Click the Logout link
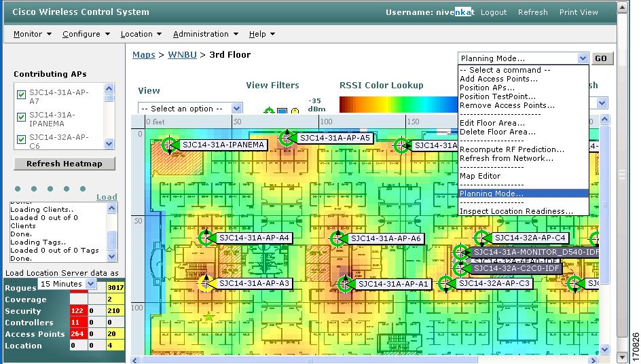 pyautogui.click(x=494, y=12)
